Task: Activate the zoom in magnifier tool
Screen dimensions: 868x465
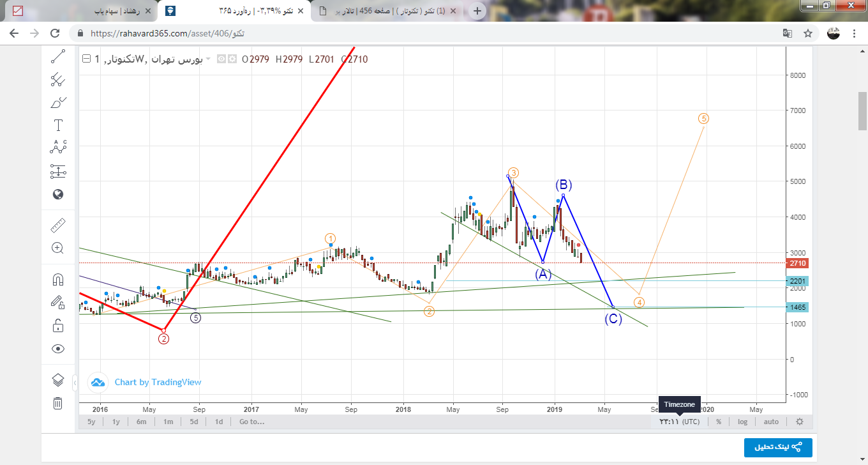Action: 58,248
